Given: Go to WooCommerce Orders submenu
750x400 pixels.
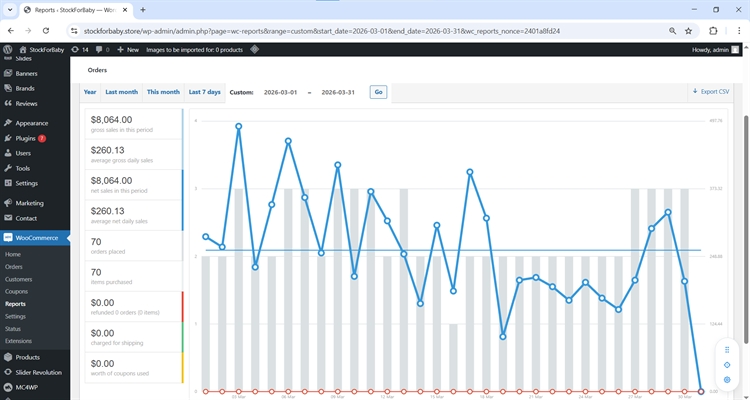Looking at the screenshot, I should (x=14, y=267).
